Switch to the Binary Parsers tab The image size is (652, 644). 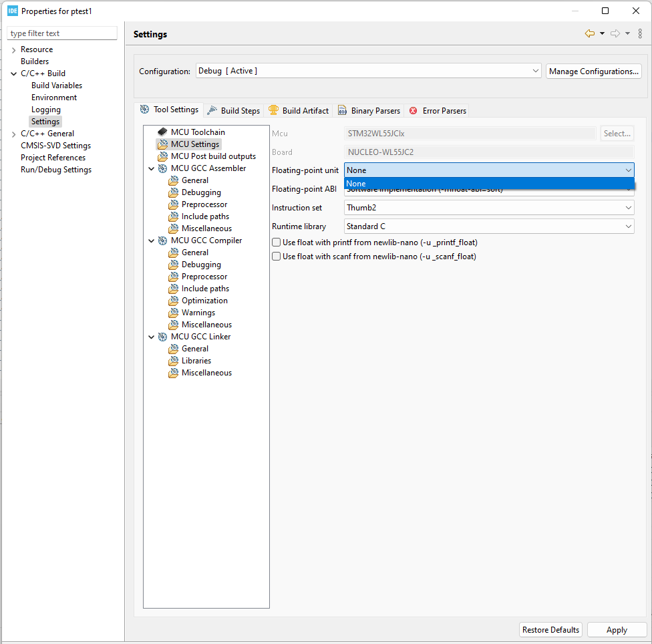tap(369, 111)
